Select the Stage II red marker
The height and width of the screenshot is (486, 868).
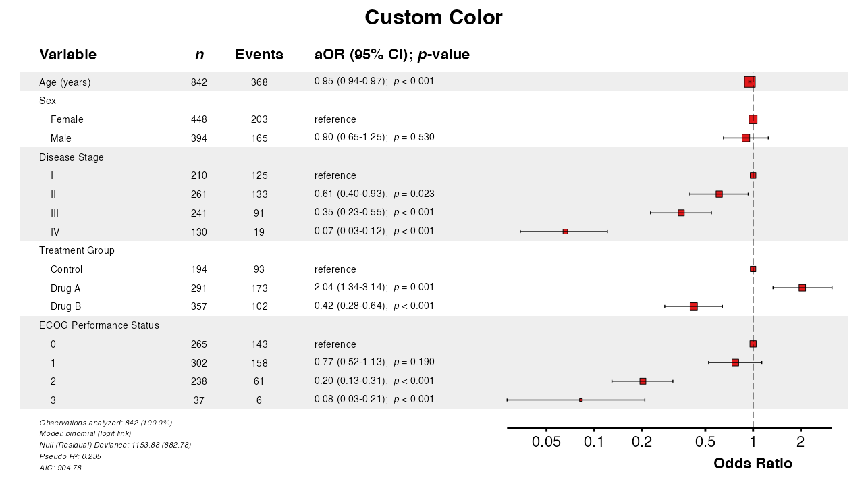pos(719,194)
